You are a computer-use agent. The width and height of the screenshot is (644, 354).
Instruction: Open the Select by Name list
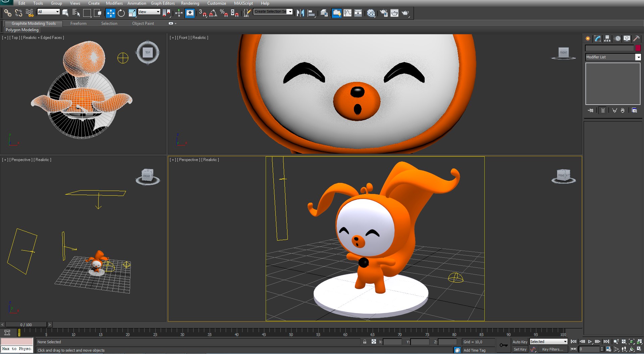76,13
